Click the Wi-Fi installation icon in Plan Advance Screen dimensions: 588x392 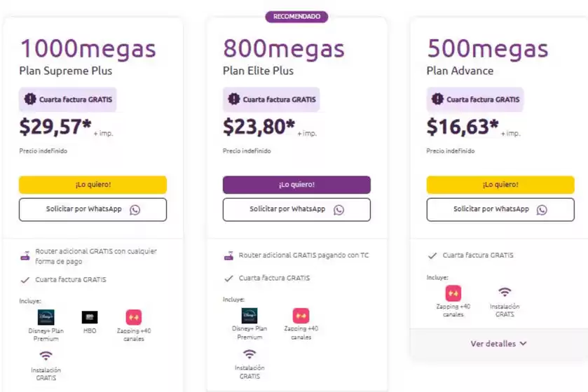pyautogui.click(x=505, y=293)
